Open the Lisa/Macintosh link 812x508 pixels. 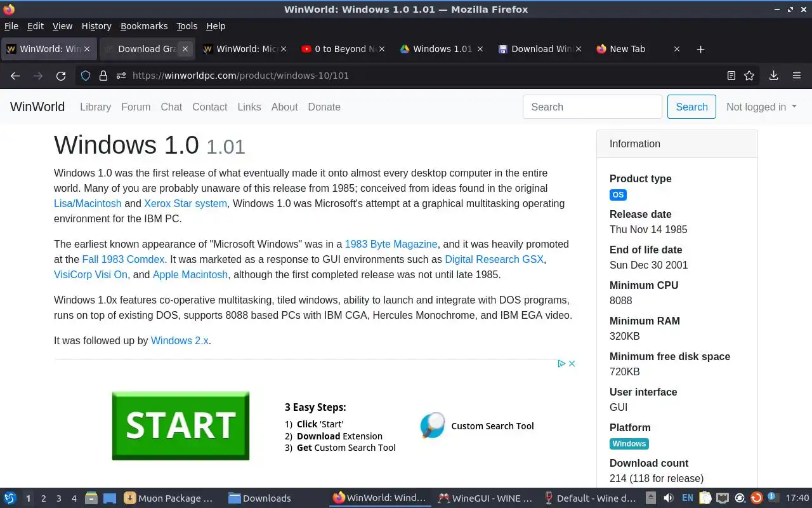(x=88, y=203)
